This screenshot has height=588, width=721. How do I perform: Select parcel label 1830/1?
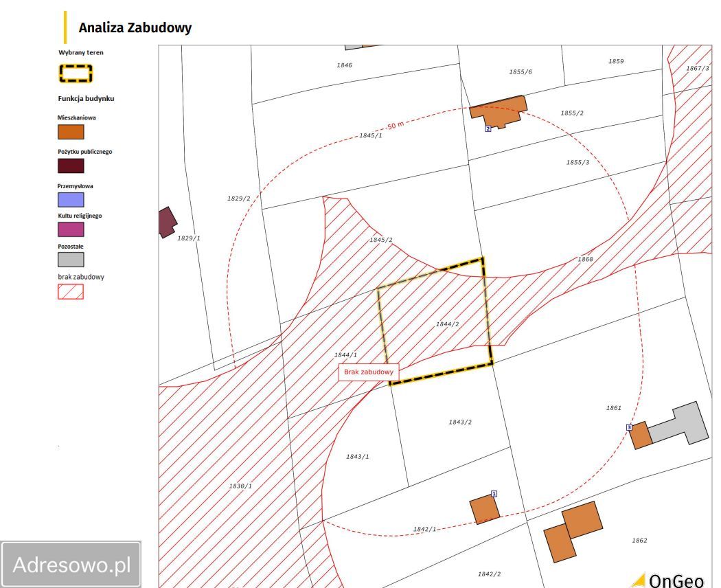pos(240,486)
